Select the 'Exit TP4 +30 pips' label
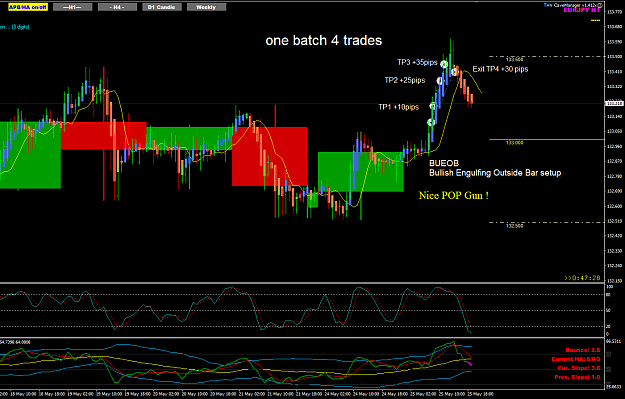Screen dimensions: 625x399 tap(500, 69)
